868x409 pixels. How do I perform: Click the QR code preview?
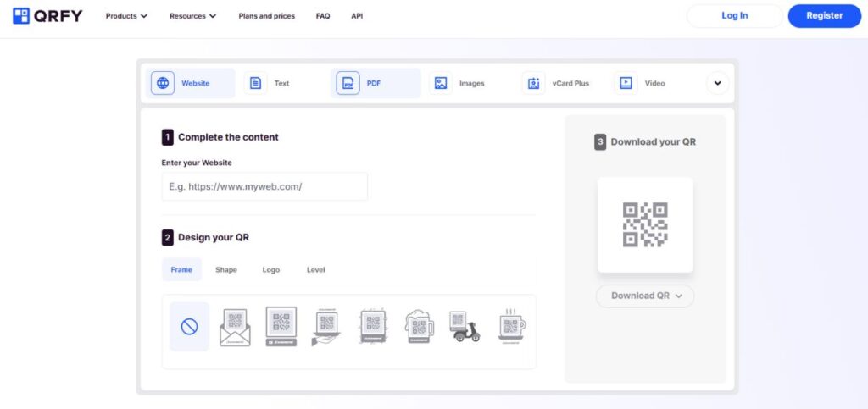point(645,224)
